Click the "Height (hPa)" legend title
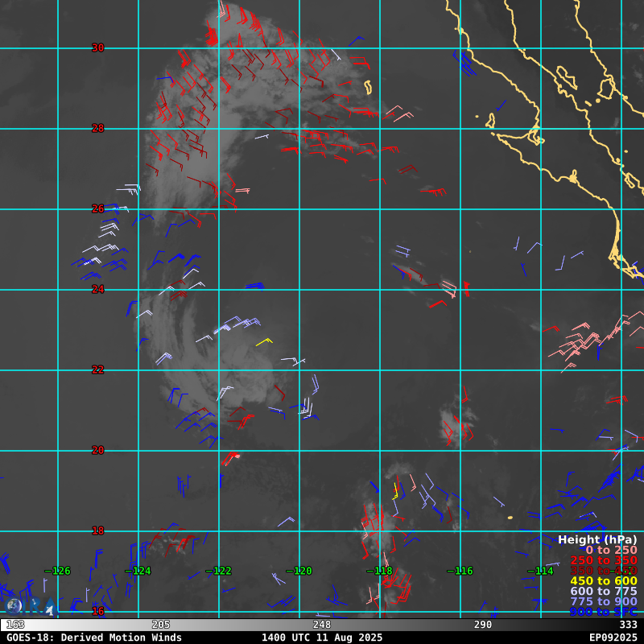The width and height of the screenshot is (644, 644). pos(597,539)
